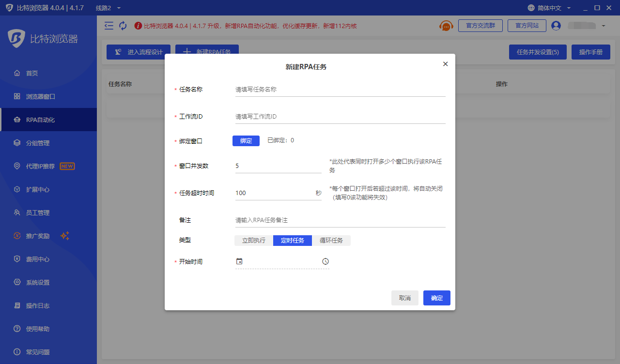Click the globe language icon
The height and width of the screenshot is (364, 620).
tap(531, 8)
